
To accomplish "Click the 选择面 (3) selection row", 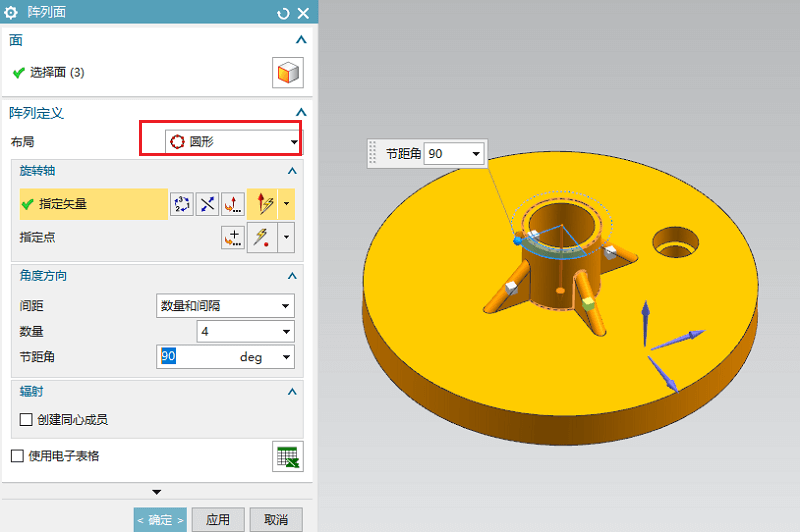I will [x=48, y=73].
